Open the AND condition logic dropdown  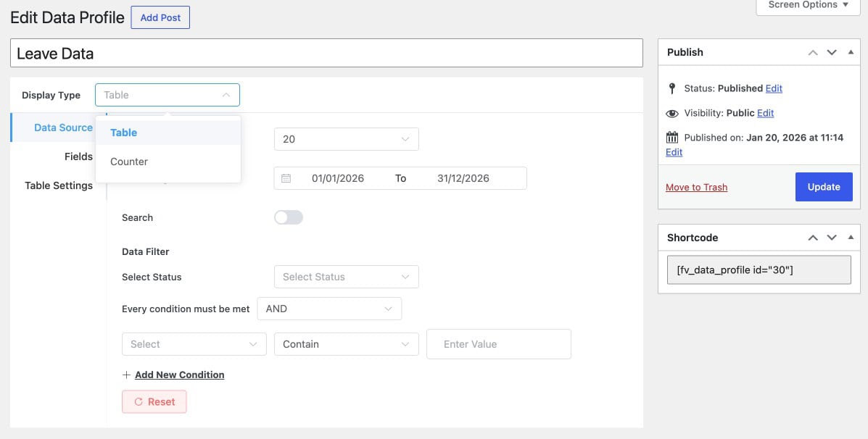[x=329, y=309]
